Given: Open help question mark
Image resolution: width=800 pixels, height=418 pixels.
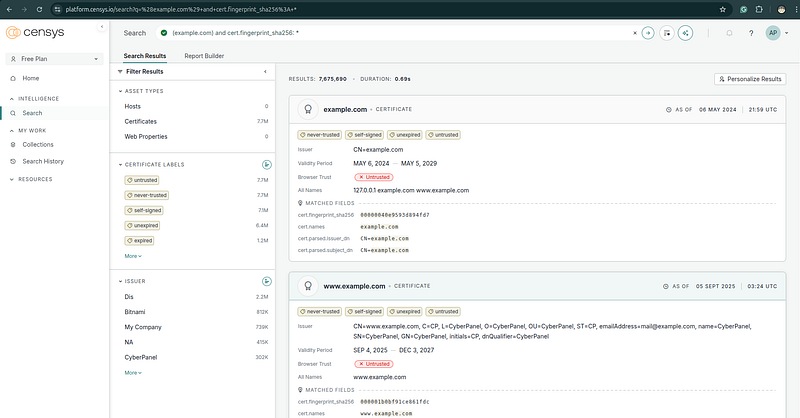Looking at the screenshot, I should click(751, 33).
